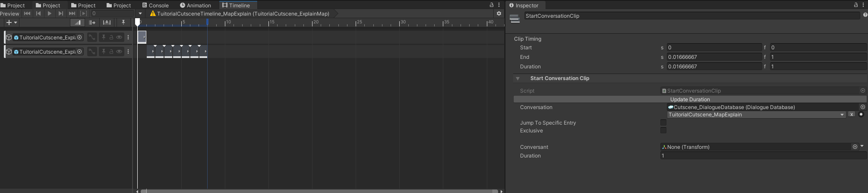Toggle the marker track pin icon

pos(123,23)
